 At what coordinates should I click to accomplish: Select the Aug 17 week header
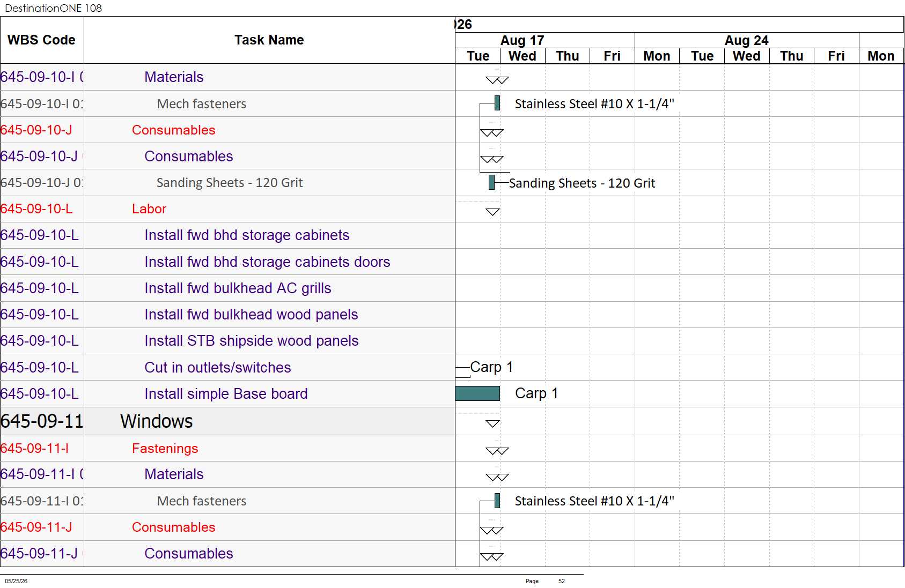point(522,40)
